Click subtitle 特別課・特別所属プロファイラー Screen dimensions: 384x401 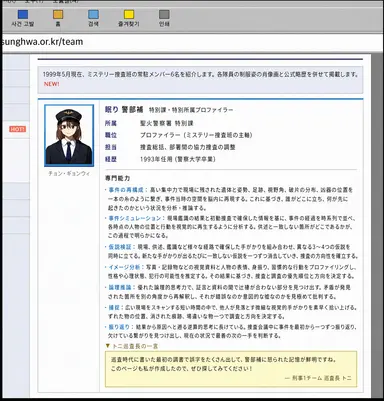[191, 110]
